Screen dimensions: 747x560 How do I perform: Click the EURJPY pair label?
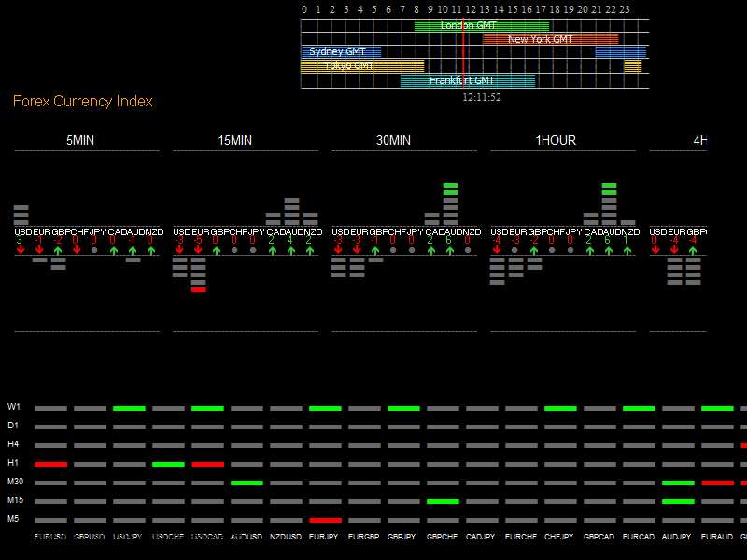coord(323,537)
